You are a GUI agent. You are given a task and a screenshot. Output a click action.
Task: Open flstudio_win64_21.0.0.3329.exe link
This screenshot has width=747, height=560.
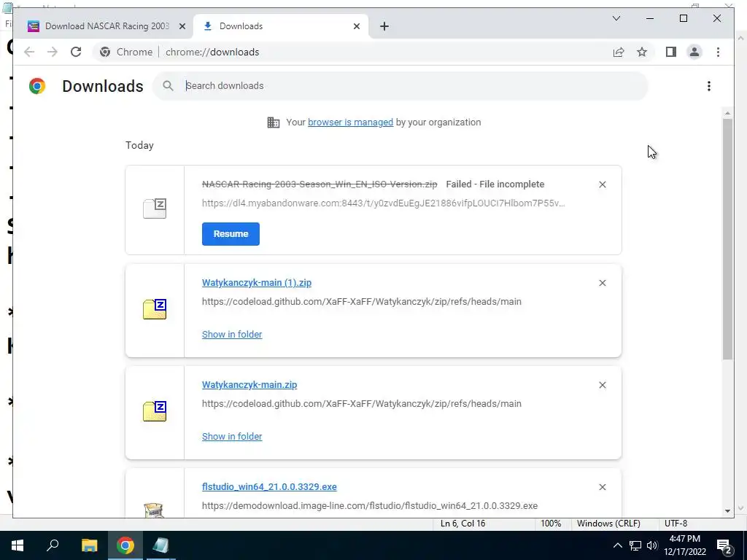coord(269,486)
